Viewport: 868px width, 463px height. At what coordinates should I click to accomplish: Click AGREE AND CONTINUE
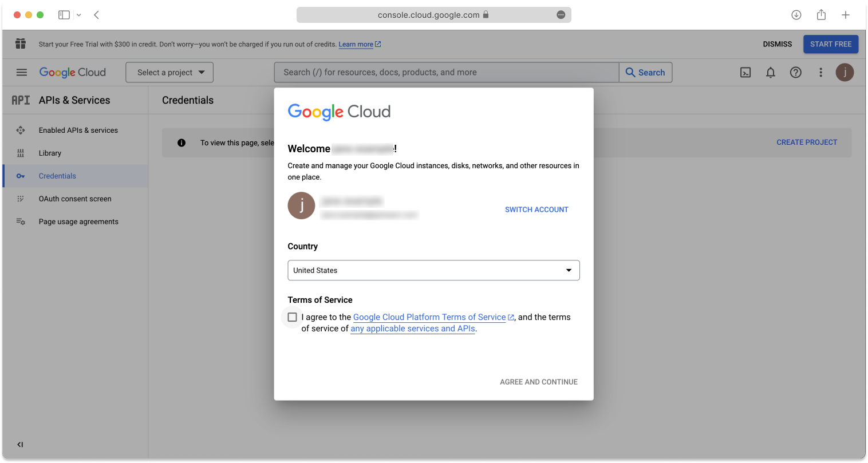click(538, 382)
